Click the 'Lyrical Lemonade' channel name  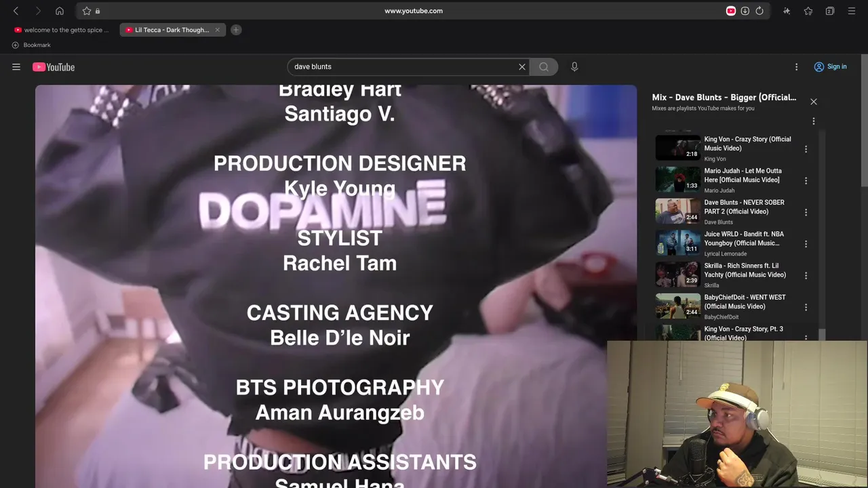(725, 254)
